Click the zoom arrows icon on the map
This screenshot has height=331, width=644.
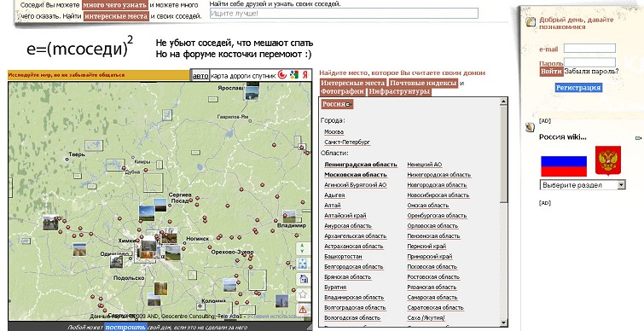coord(302,248)
